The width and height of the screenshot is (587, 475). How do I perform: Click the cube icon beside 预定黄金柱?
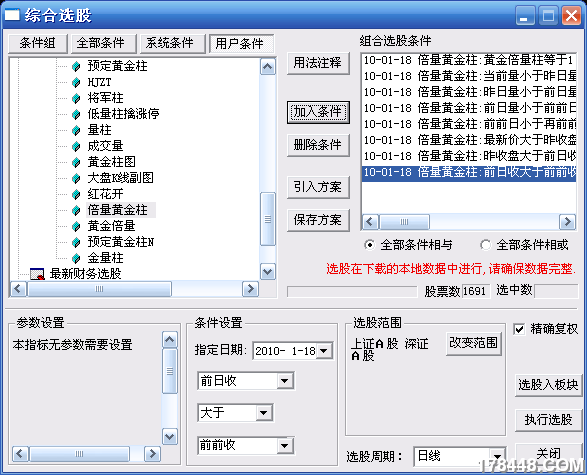pos(76,67)
